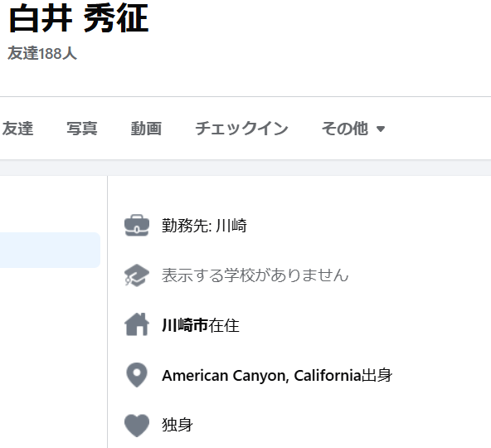Click the 出身 hometown label
This screenshot has width=491, height=448.
point(377,375)
